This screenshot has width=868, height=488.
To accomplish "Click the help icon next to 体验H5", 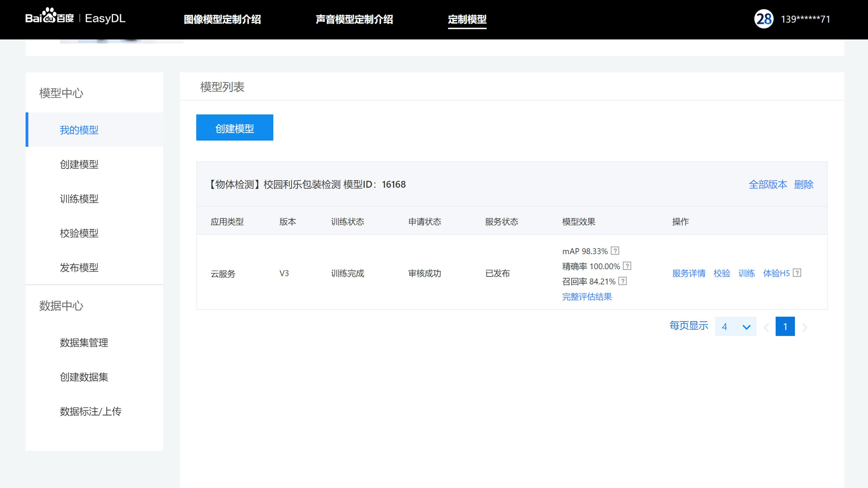I will tap(797, 273).
